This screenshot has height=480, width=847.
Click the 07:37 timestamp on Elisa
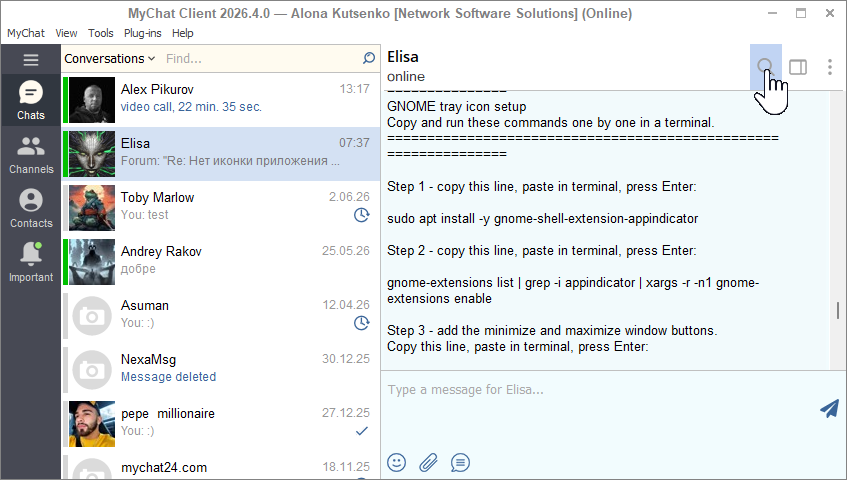pyautogui.click(x=354, y=143)
